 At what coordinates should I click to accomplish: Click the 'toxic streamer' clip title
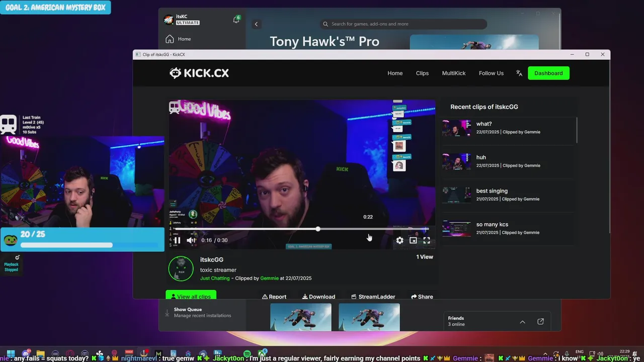(218, 270)
